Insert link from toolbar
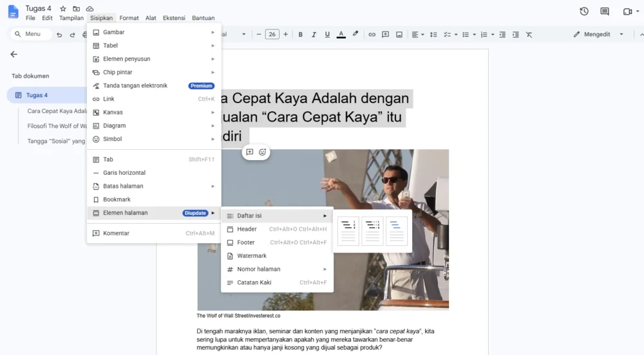 [x=372, y=35]
